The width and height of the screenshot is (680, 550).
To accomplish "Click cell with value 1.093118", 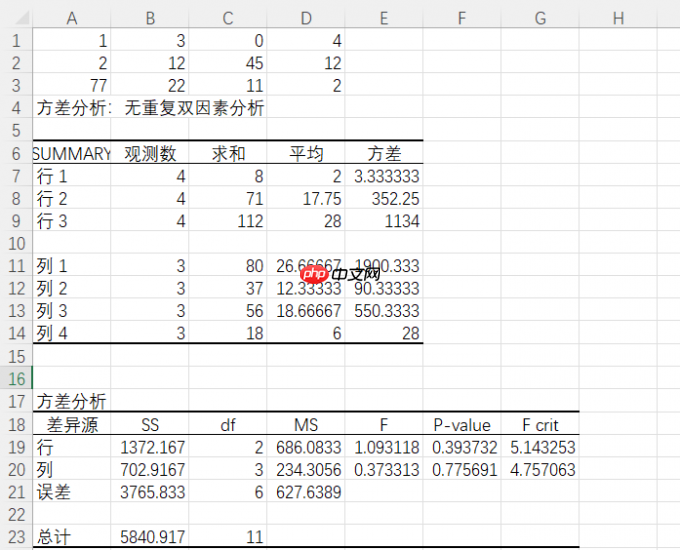I will pyautogui.click(x=384, y=447).
